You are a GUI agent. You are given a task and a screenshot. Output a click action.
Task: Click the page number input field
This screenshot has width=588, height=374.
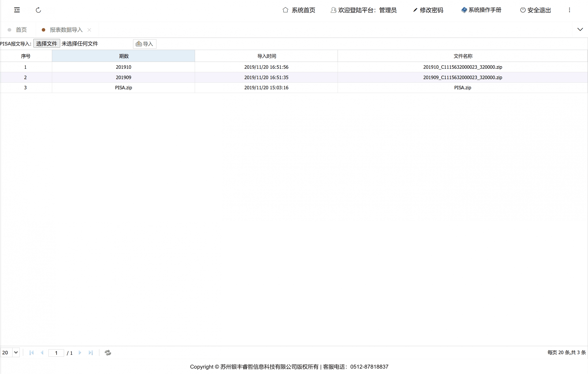point(56,353)
